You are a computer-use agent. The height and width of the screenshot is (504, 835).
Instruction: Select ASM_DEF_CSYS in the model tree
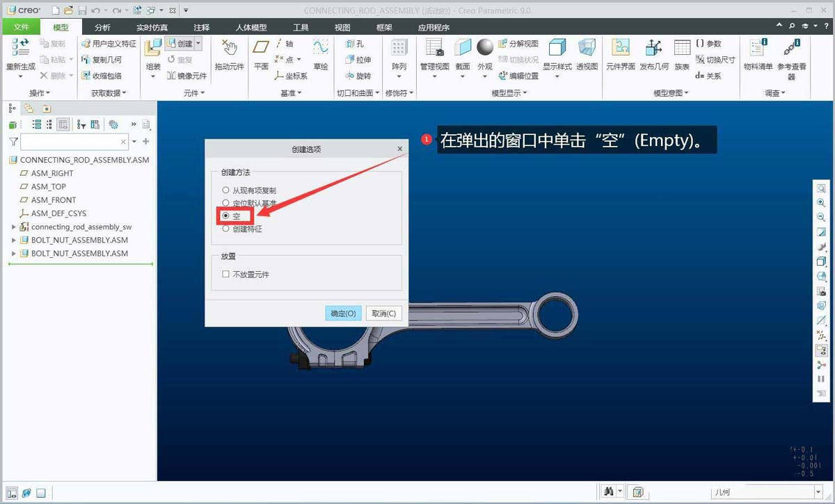[x=52, y=213]
